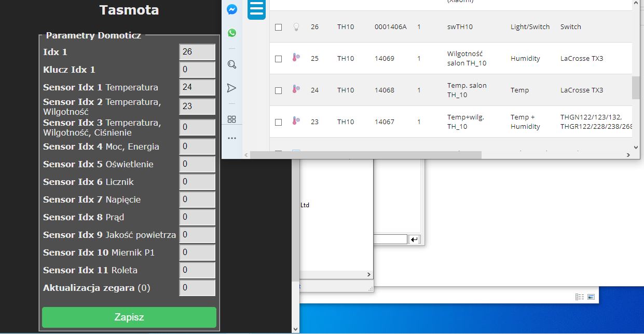Image resolution: width=644 pixels, height=334 pixels.
Task: Click the device ID 14068 cell
Action: [x=385, y=90]
